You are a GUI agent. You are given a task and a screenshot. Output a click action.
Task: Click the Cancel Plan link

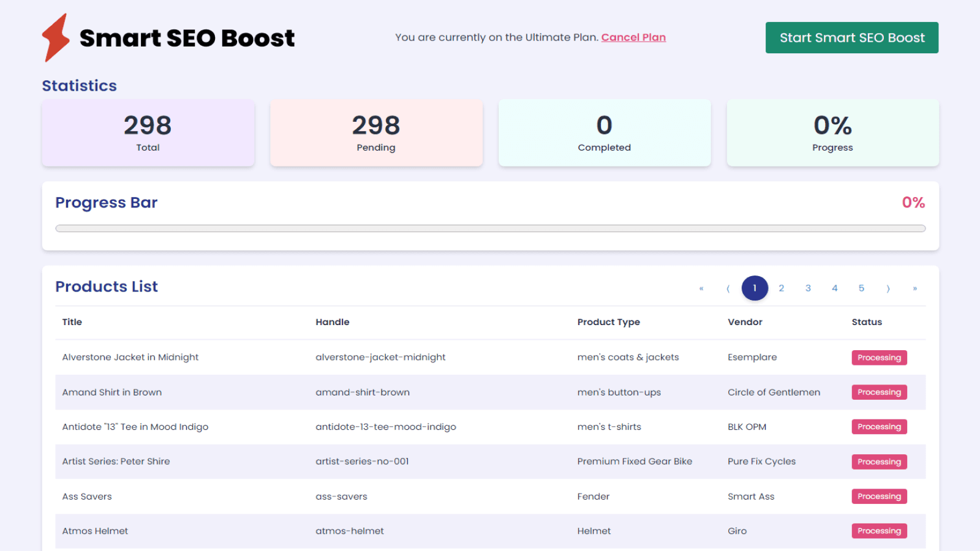(x=634, y=37)
